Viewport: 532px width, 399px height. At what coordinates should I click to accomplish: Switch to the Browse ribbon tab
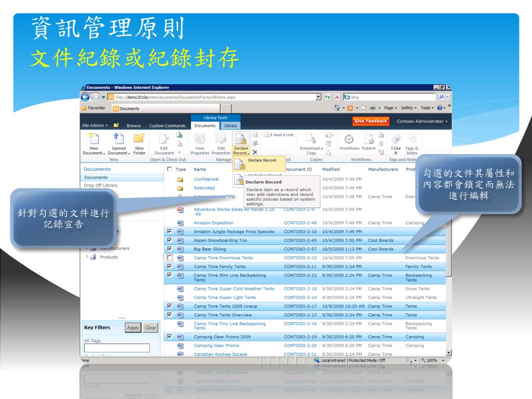point(134,126)
